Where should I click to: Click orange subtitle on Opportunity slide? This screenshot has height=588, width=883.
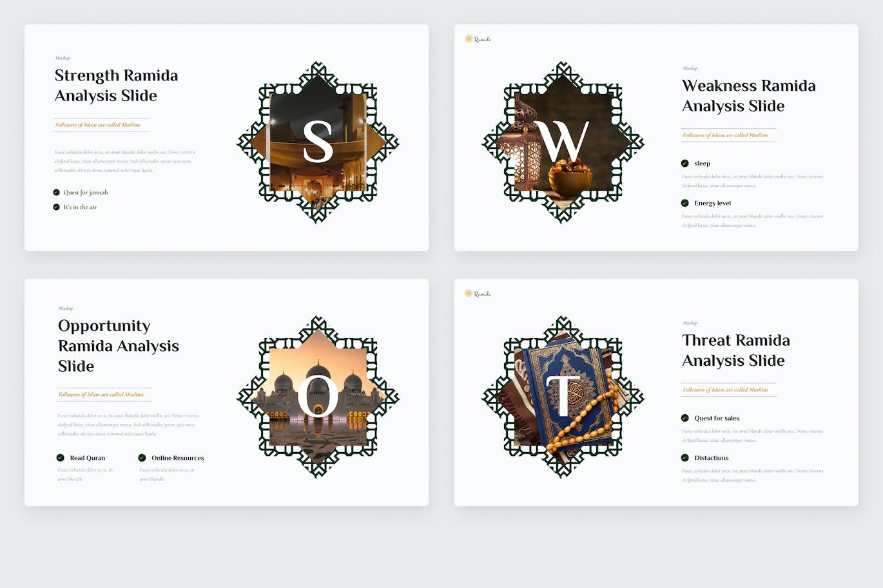101,395
